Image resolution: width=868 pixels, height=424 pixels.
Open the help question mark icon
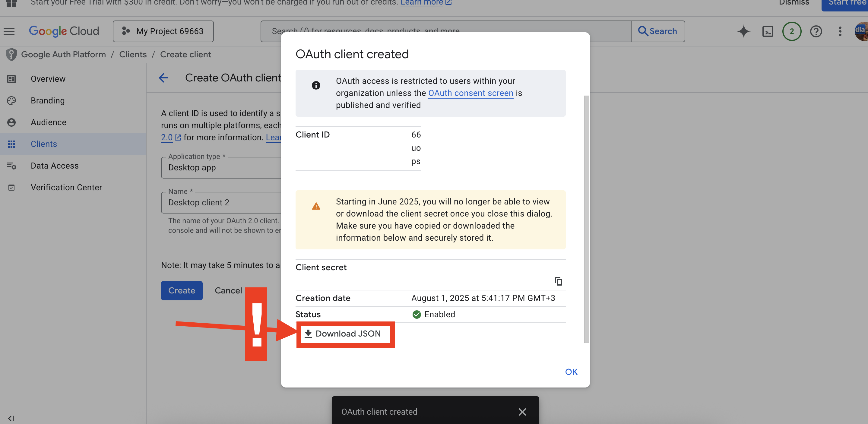pyautogui.click(x=816, y=31)
